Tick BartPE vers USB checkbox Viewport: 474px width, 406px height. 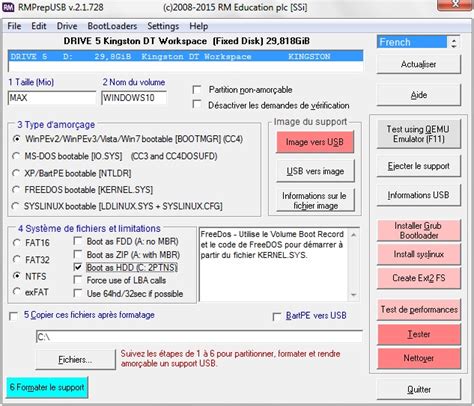pyautogui.click(x=277, y=316)
